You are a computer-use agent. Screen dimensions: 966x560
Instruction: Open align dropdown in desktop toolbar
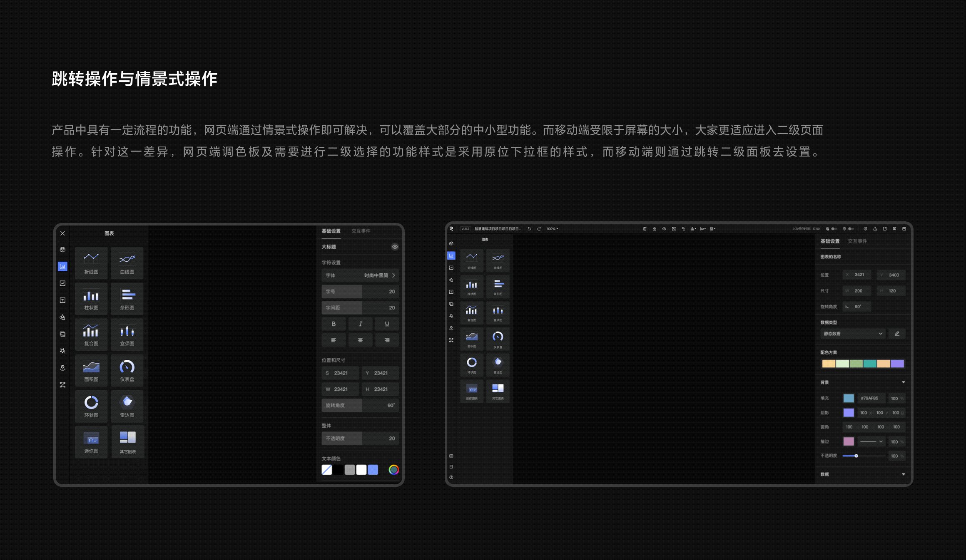click(x=703, y=229)
